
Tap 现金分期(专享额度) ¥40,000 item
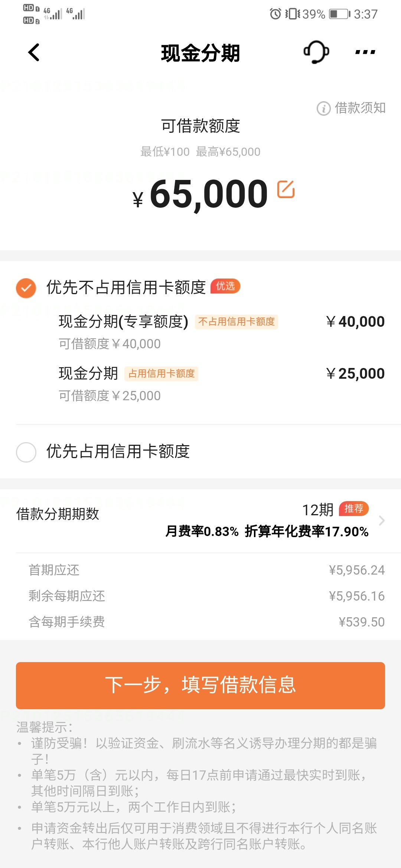click(221, 332)
